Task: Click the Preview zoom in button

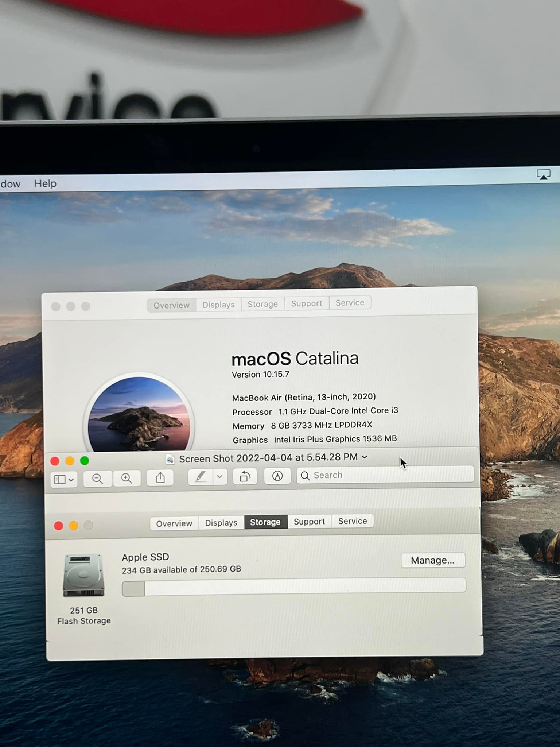Action: click(127, 478)
